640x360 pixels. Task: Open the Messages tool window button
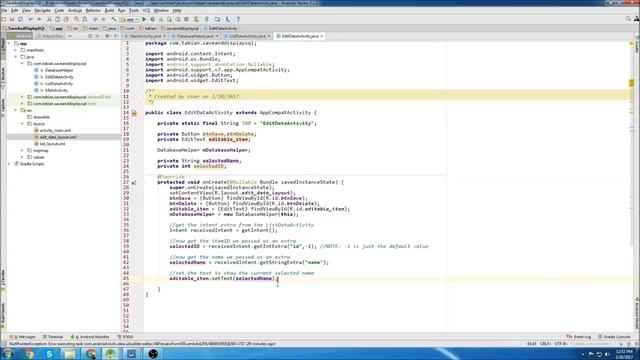(23, 337)
